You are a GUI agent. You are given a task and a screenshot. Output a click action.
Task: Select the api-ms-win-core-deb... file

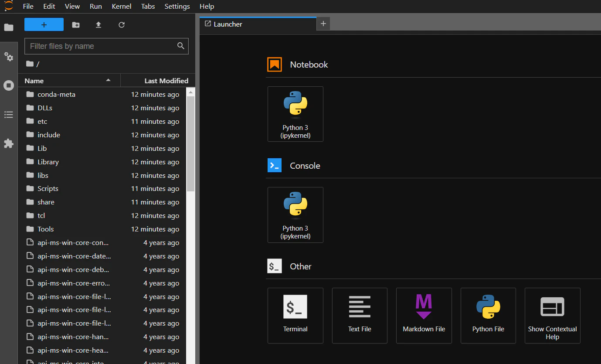click(x=102, y=270)
